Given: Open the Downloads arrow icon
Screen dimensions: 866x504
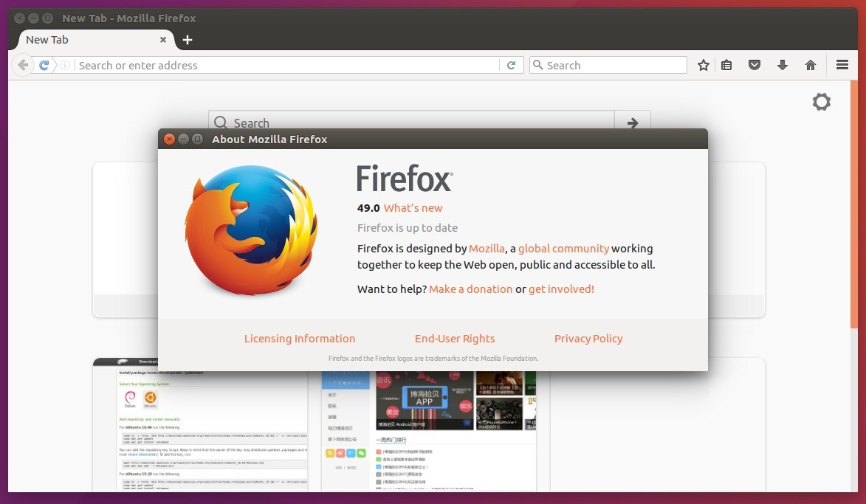Looking at the screenshot, I should click(x=782, y=65).
